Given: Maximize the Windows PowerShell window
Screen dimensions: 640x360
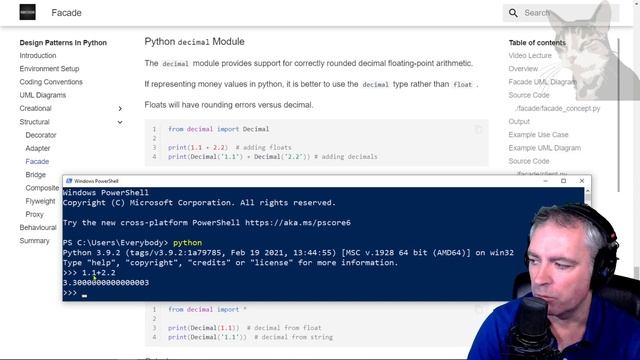Looking at the screenshot, I should [563, 181].
